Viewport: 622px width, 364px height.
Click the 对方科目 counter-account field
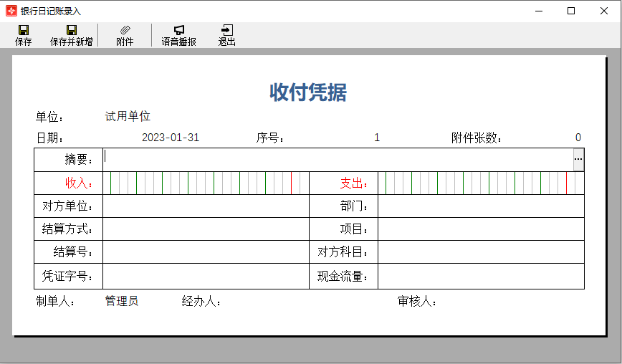(481, 252)
